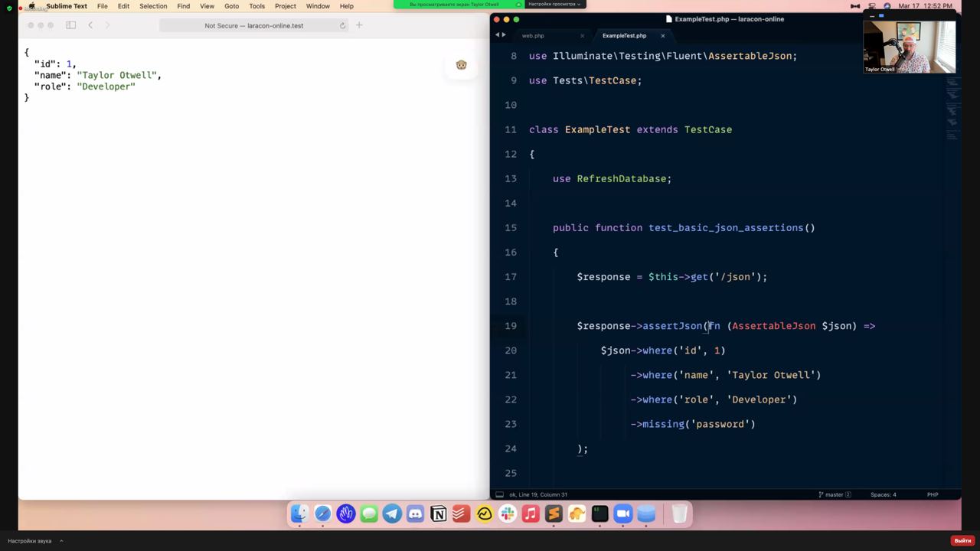Click the menu bar date and time

[x=925, y=6]
